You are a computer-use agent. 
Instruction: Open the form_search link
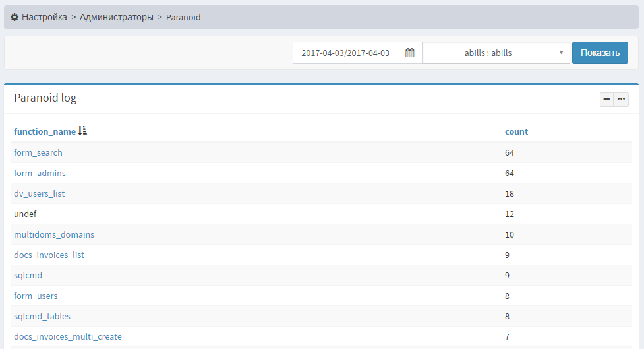pyautogui.click(x=38, y=152)
